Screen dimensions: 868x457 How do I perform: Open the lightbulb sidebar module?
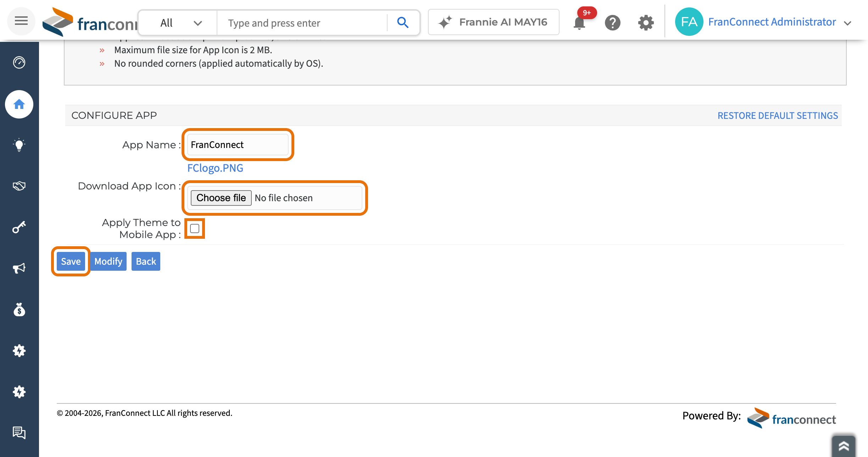(x=19, y=145)
